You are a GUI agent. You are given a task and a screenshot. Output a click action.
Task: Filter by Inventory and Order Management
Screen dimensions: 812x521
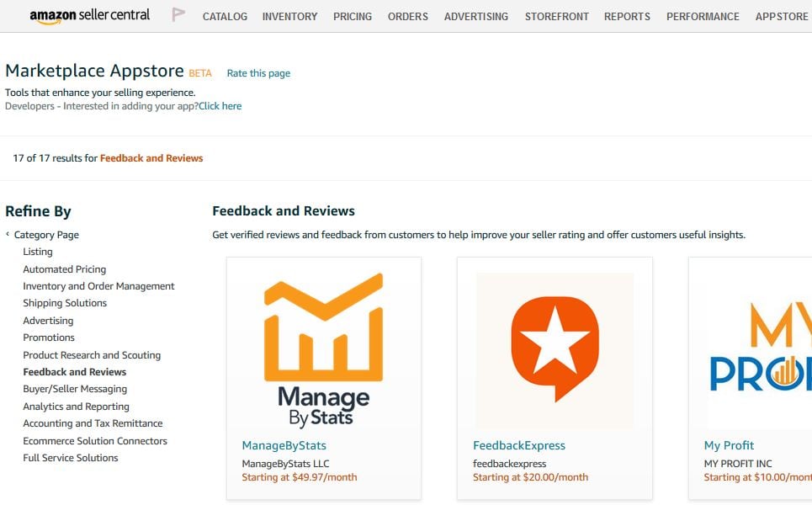click(x=98, y=286)
